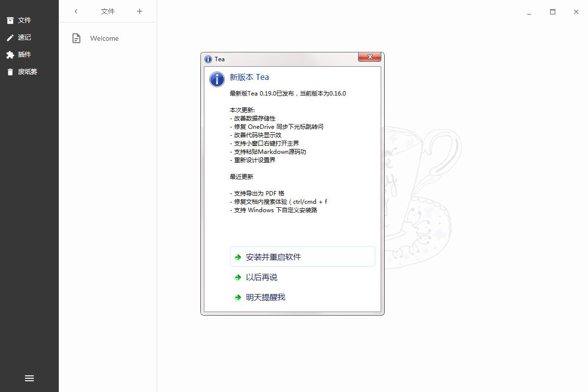This screenshot has height=392, width=588.
Task: Click the document icon next to Welcome
Action: click(76, 38)
